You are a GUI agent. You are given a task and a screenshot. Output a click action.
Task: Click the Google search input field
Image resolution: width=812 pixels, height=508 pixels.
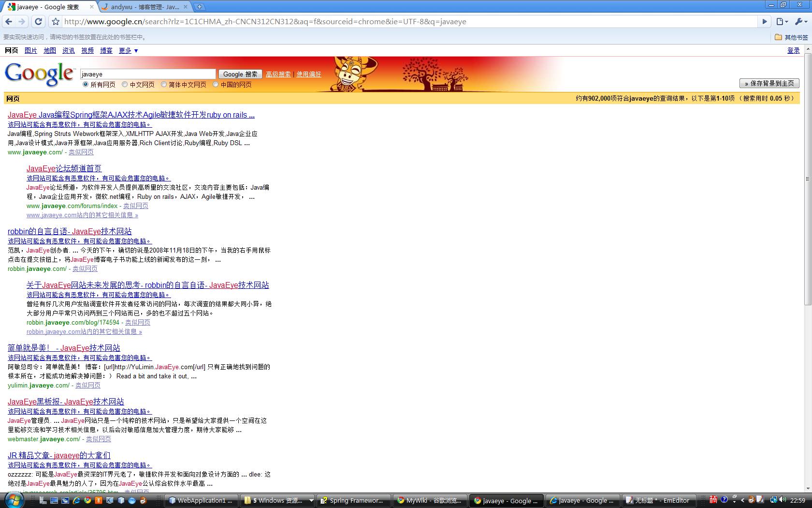click(148, 74)
